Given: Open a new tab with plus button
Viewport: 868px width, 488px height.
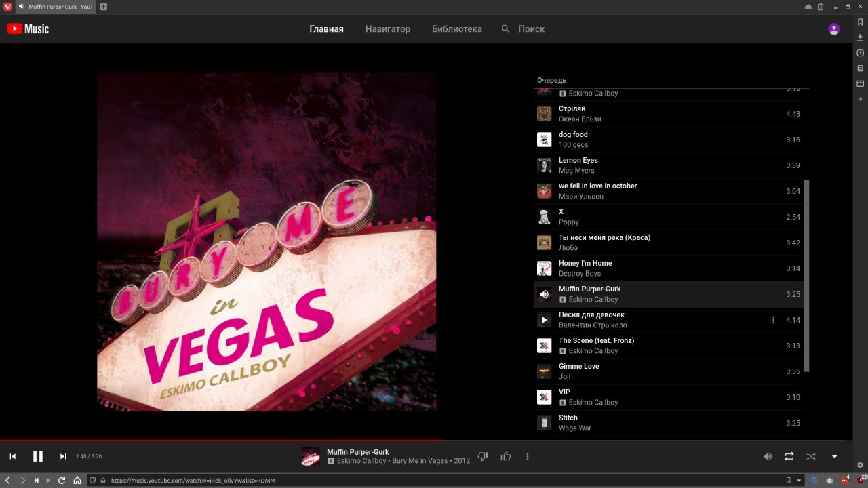Looking at the screenshot, I should click(x=104, y=7).
